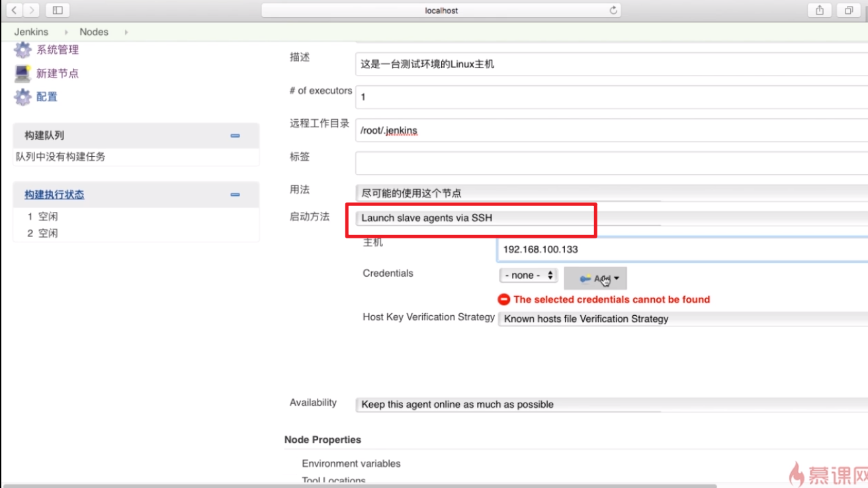Click the 主机 host address input field
This screenshot has height=488, width=868.
click(662, 250)
